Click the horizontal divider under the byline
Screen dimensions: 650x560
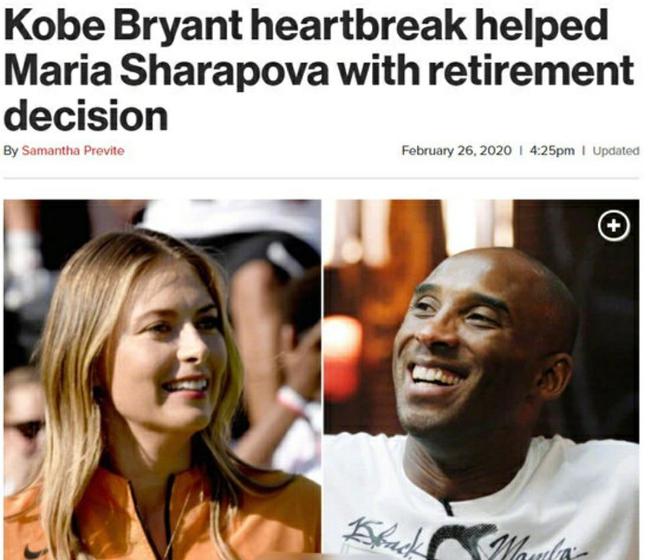pos(321,178)
